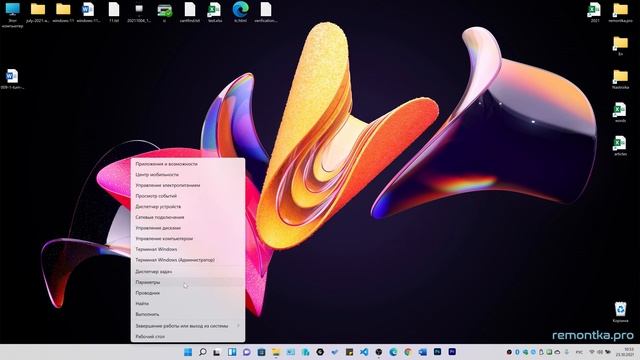Launch Adobe Photoshop from taskbar
The width and height of the screenshot is (640, 360).
click(x=438, y=351)
